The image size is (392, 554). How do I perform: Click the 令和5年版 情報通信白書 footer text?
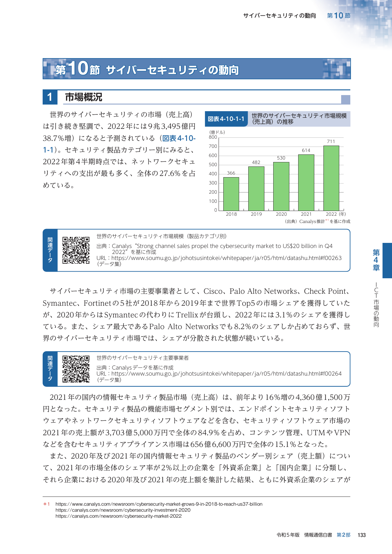[304, 535]
